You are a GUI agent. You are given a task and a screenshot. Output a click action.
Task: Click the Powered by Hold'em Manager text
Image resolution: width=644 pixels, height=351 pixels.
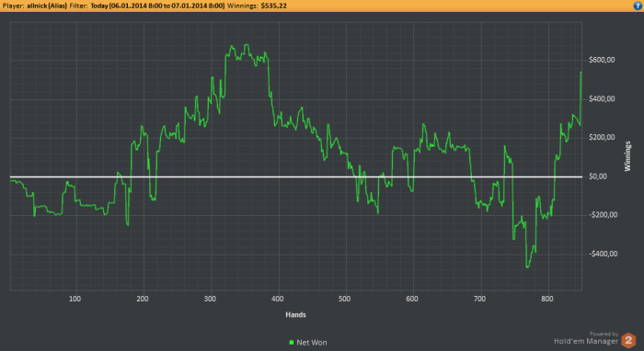(x=586, y=338)
